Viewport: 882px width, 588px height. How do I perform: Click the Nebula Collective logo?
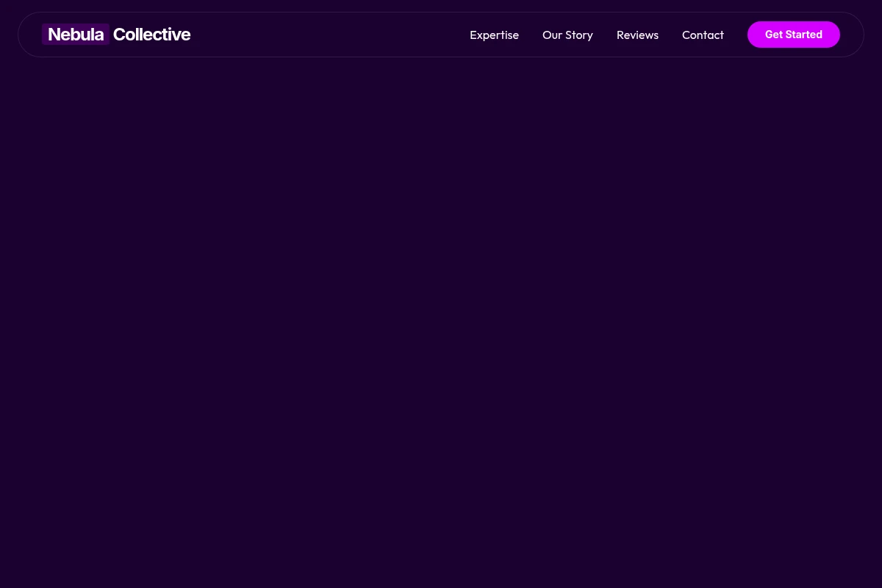tap(116, 35)
